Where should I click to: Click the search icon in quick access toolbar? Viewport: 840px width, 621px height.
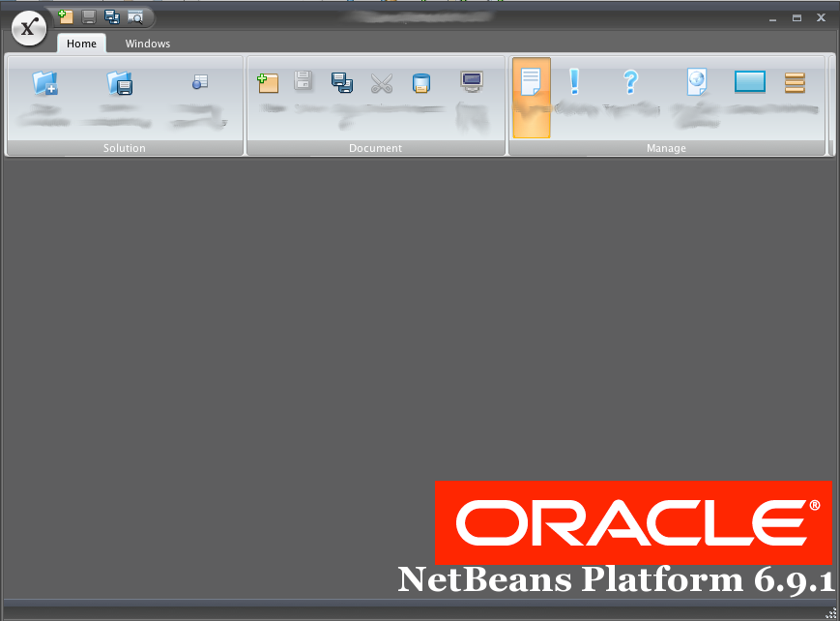[135, 16]
